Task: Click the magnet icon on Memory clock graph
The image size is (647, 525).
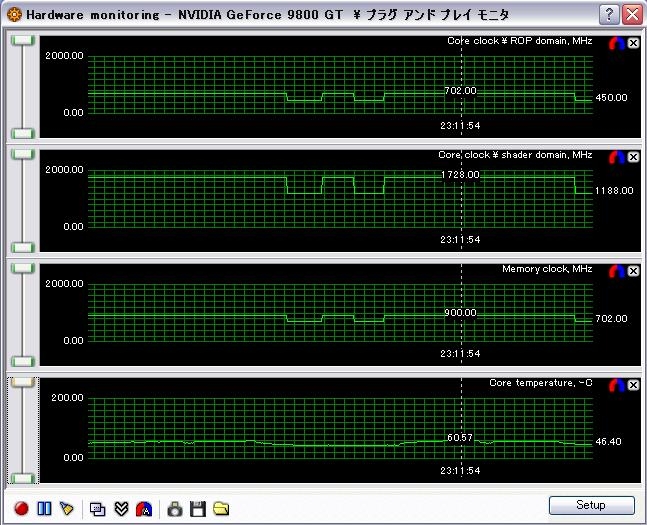Action: point(617,271)
